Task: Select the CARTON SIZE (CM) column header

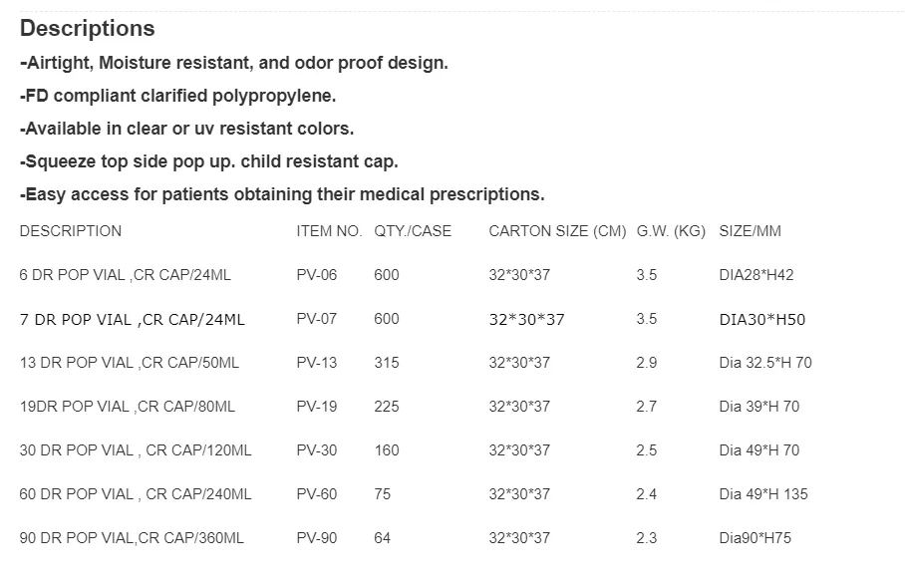Action: [557, 231]
